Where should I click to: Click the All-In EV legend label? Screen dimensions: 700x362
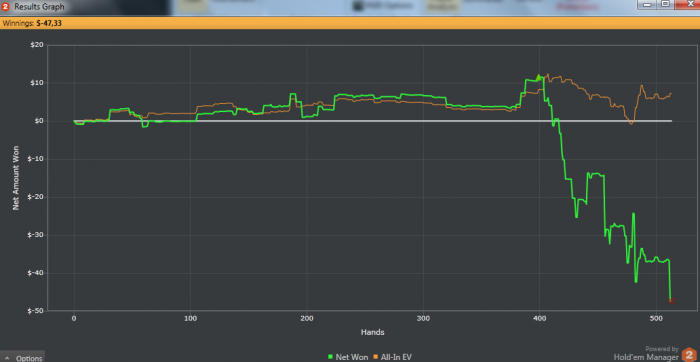tap(396, 357)
